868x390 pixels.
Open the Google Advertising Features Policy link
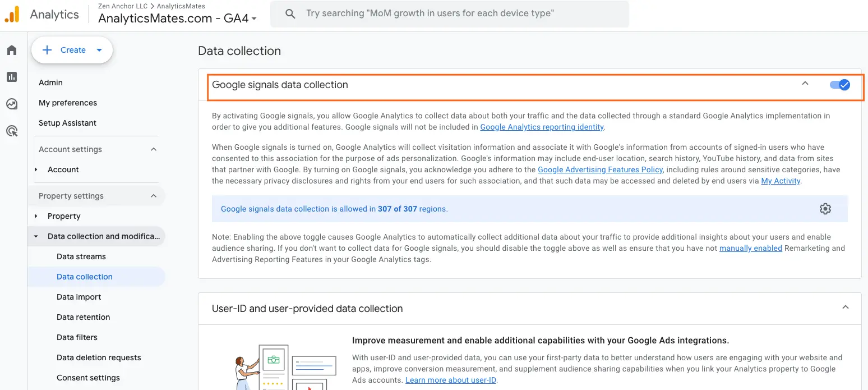point(599,169)
